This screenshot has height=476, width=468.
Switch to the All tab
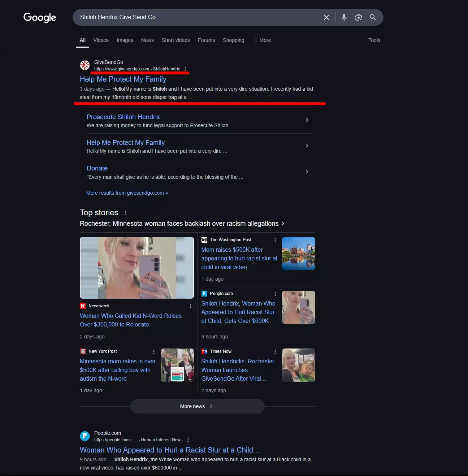83,40
